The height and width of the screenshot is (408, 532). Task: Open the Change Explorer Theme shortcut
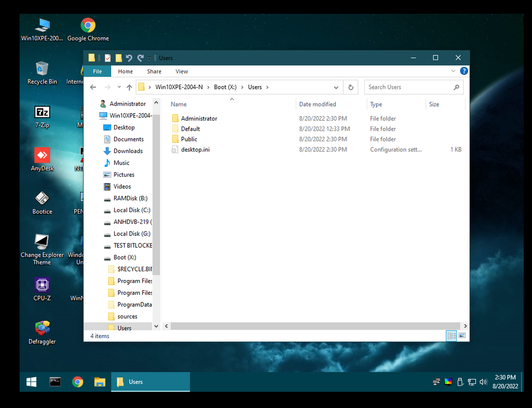(x=42, y=249)
